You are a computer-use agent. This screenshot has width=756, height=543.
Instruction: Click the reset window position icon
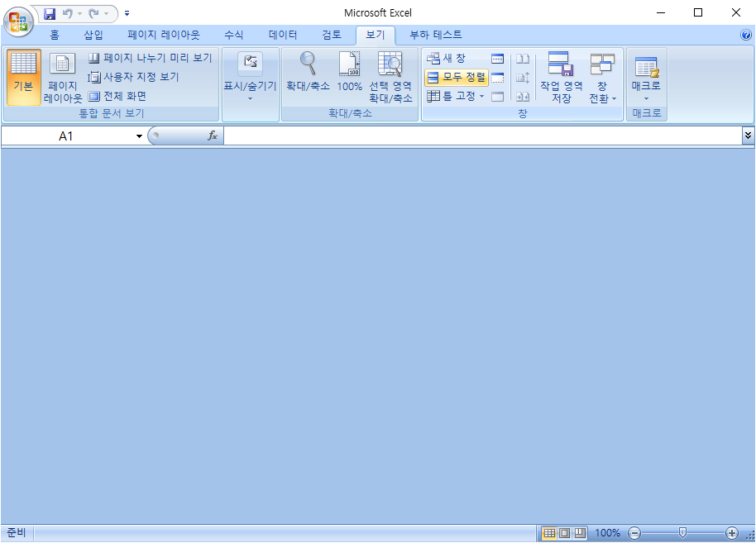click(x=523, y=97)
